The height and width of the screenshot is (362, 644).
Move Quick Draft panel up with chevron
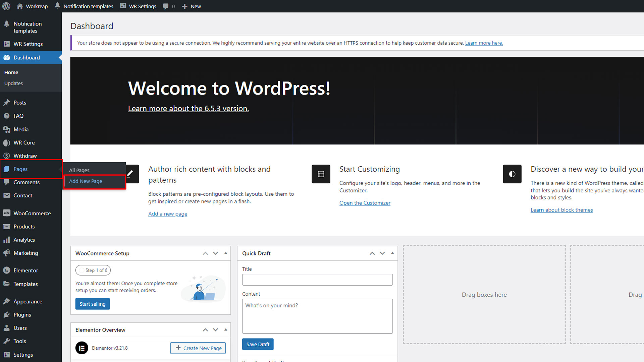tap(372, 253)
